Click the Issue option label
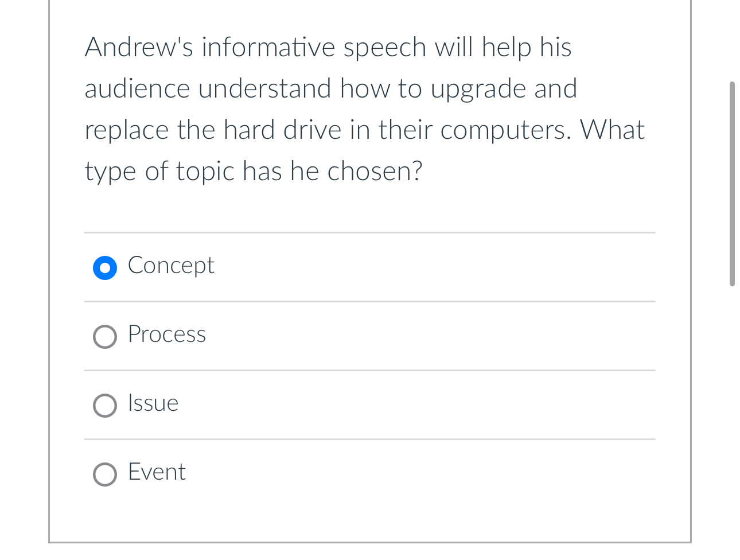The height and width of the screenshot is (560, 740). (x=153, y=403)
